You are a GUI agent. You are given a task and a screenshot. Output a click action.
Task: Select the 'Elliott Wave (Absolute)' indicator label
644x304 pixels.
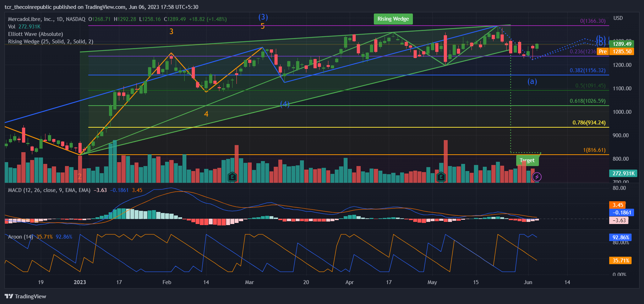(x=36, y=34)
